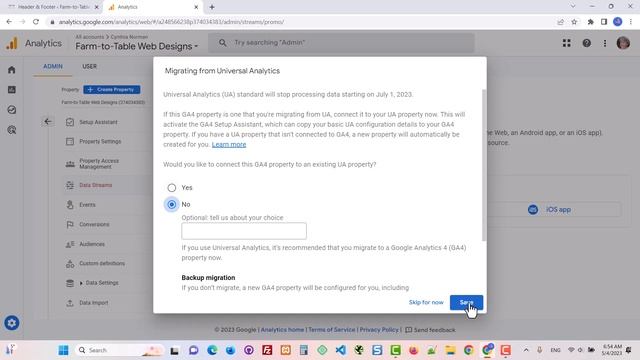Select the No radio button
The width and height of the screenshot is (640, 360).
[x=172, y=204]
